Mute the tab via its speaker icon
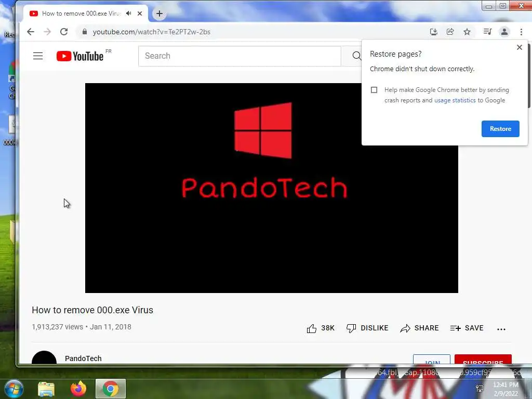The image size is (532, 399). (129, 14)
